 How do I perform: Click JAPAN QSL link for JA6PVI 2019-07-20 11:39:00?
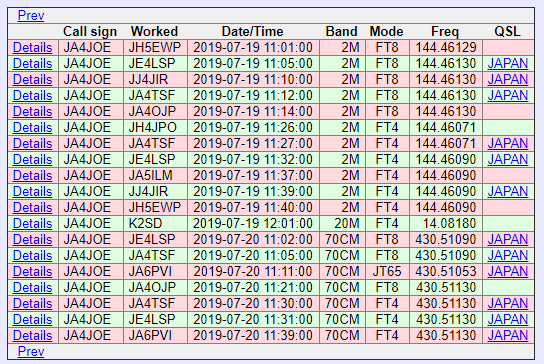pos(508,335)
